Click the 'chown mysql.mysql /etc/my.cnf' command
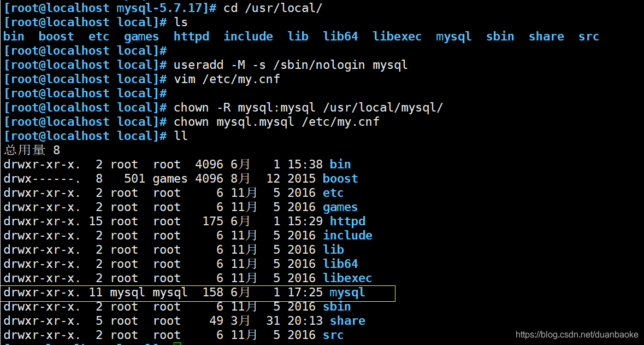The width and height of the screenshot is (644, 345). click(x=276, y=122)
